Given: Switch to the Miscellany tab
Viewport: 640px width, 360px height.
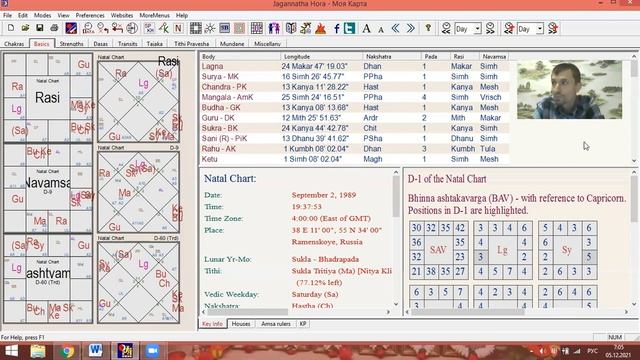Looking at the screenshot, I should (x=267, y=44).
